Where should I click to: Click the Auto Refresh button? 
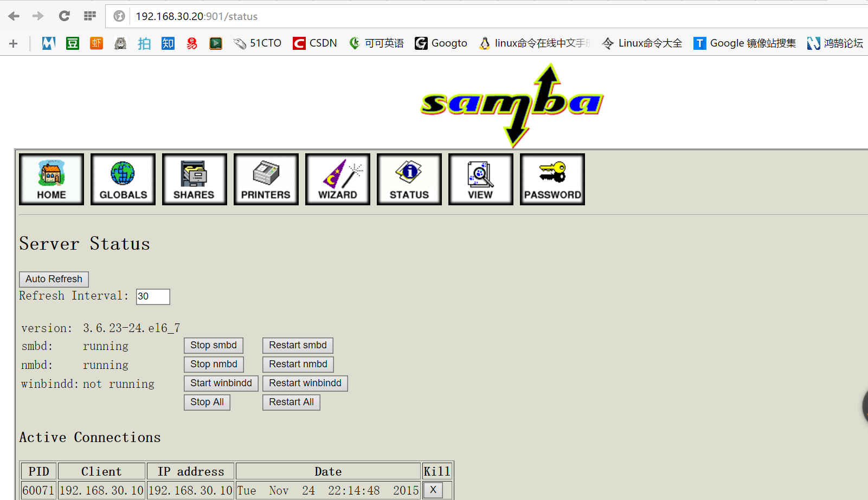[54, 279]
